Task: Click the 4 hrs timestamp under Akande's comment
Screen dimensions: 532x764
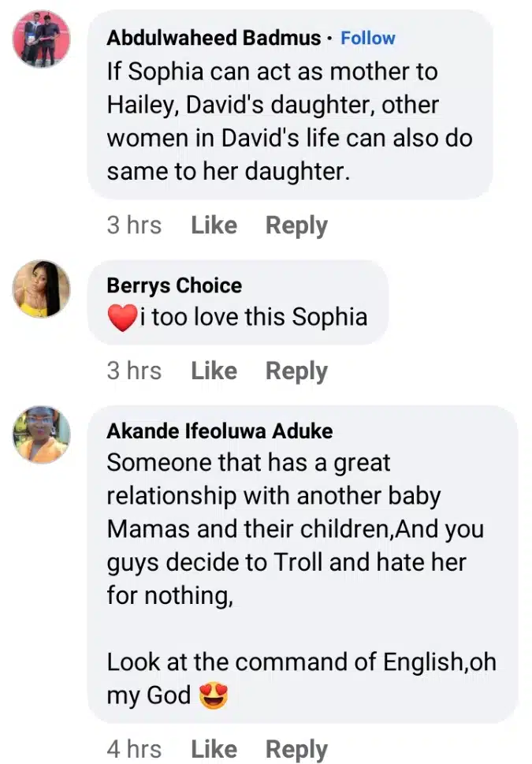Action: (x=134, y=749)
